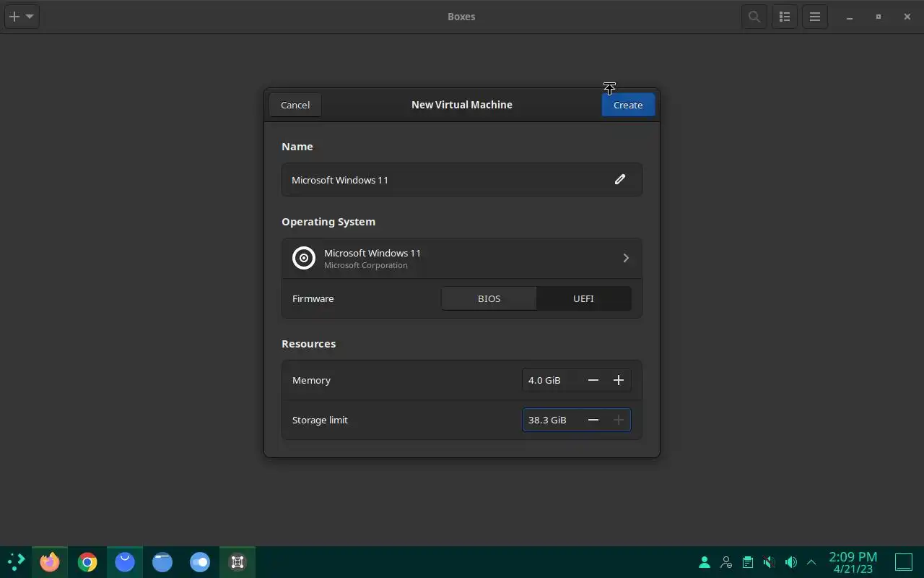Select UEFI firmware

[x=583, y=298]
